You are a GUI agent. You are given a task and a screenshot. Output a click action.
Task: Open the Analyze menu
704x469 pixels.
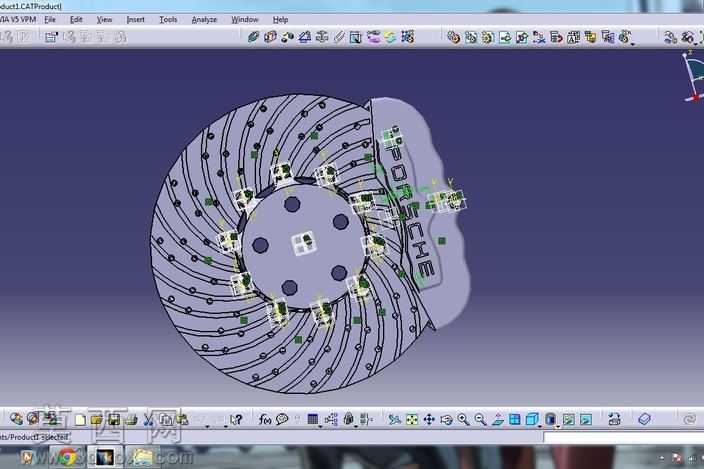tap(204, 20)
